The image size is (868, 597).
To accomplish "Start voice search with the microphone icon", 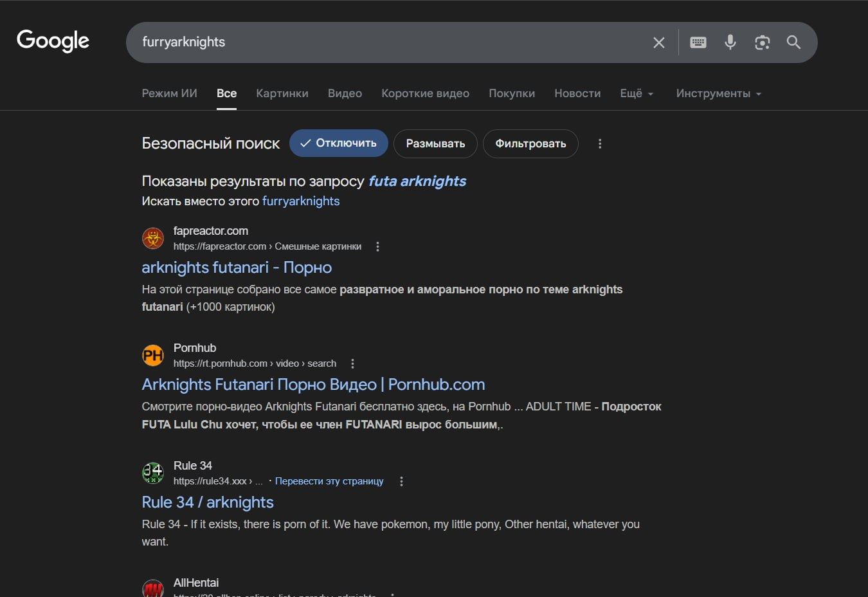I will [730, 42].
